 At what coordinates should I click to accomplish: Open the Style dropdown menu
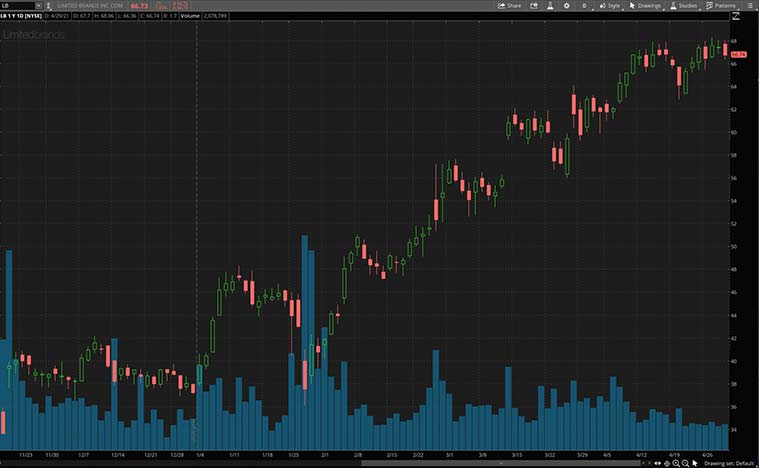[609, 5]
